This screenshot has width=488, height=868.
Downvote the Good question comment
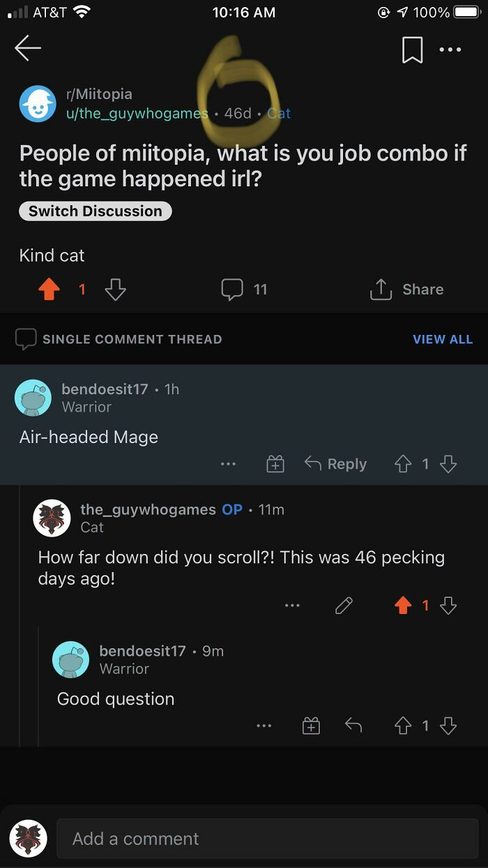click(x=449, y=726)
